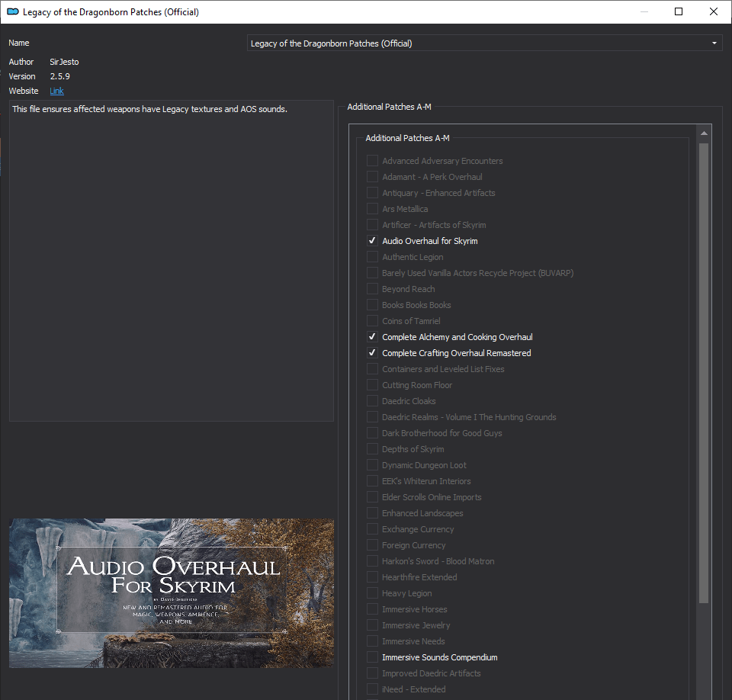Click the patch description text box
This screenshot has height=700, width=732.
(x=172, y=261)
